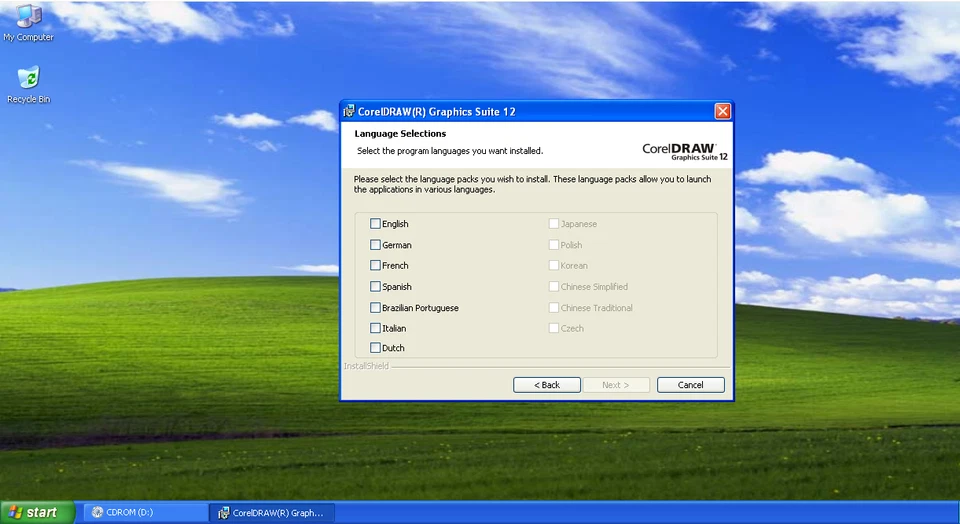
Task: Click the CorelDRAW(R) Graphics Suite 12 title text
Action: [x=437, y=111]
